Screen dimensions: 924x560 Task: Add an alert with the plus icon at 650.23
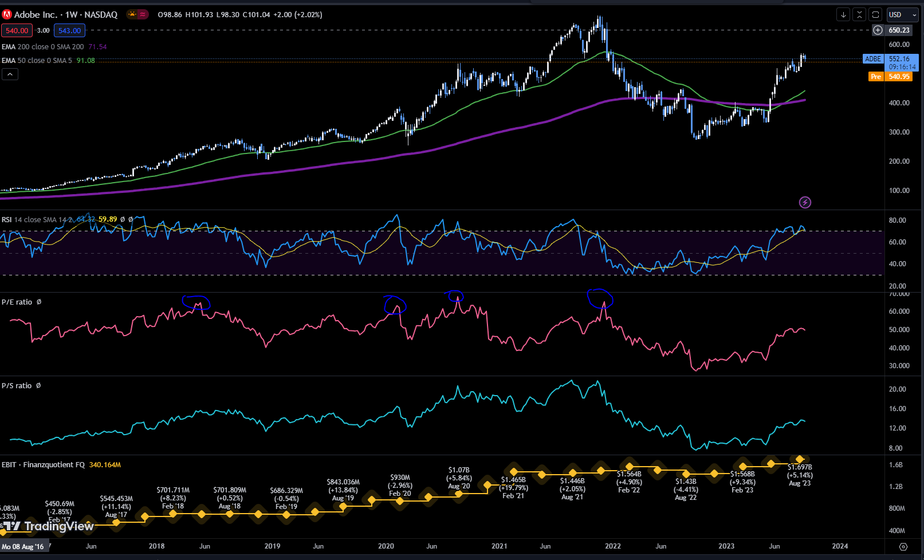coord(878,30)
